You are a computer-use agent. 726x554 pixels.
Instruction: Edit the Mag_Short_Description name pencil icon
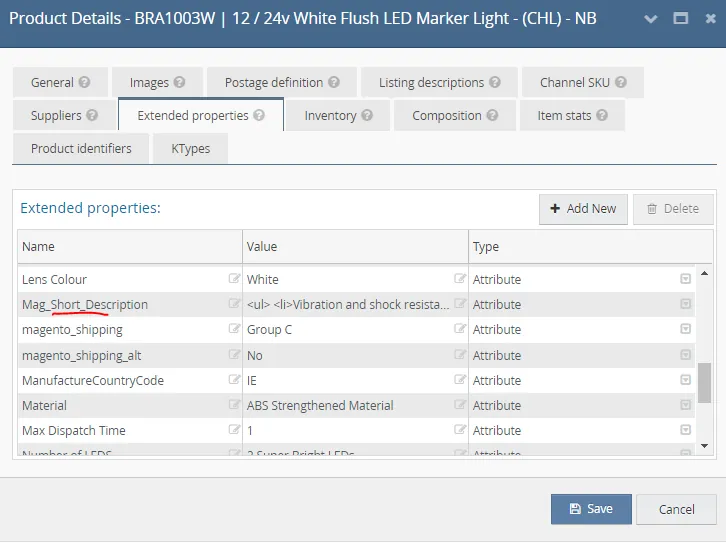point(234,304)
